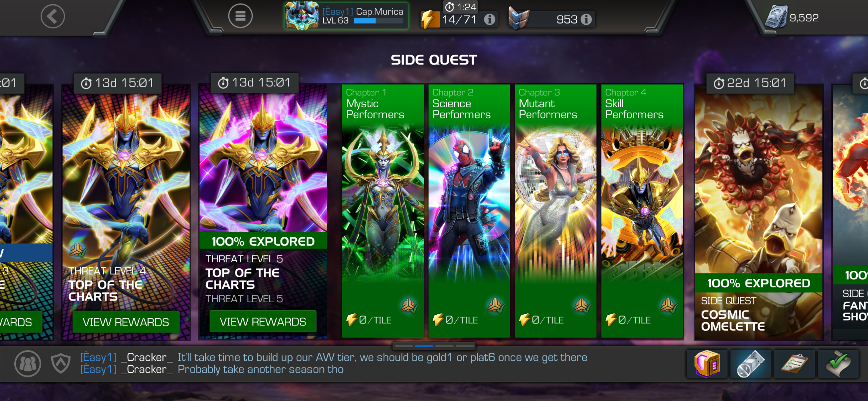Screen dimensions: 868x401
Task: Open the Cap.Murica player profile
Action: click(346, 16)
